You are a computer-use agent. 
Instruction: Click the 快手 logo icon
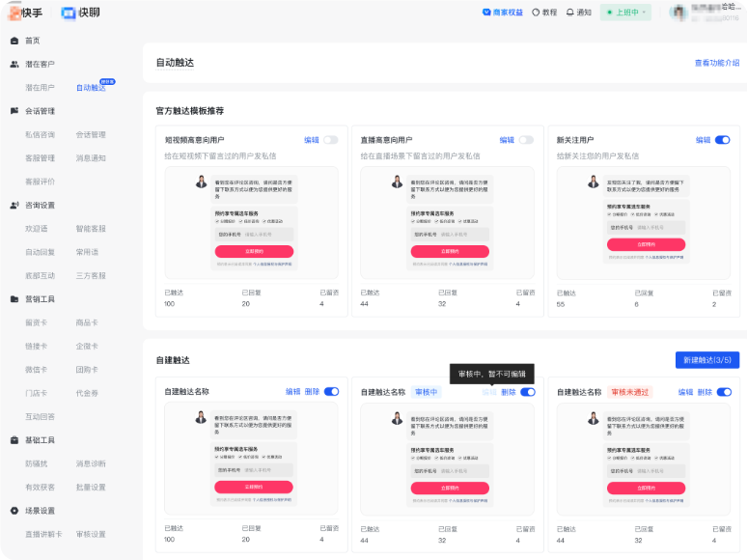point(15,13)
